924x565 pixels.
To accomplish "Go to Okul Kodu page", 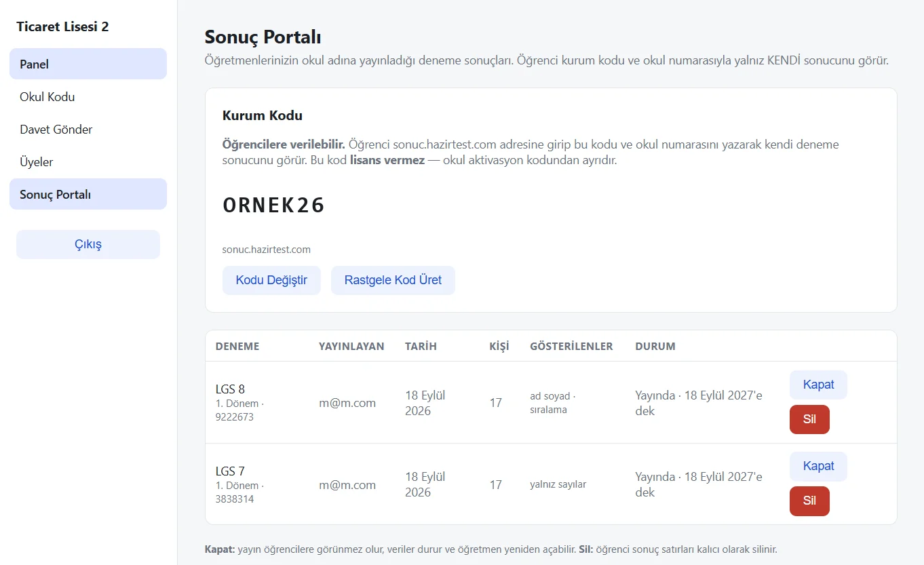I will point(88,96).
